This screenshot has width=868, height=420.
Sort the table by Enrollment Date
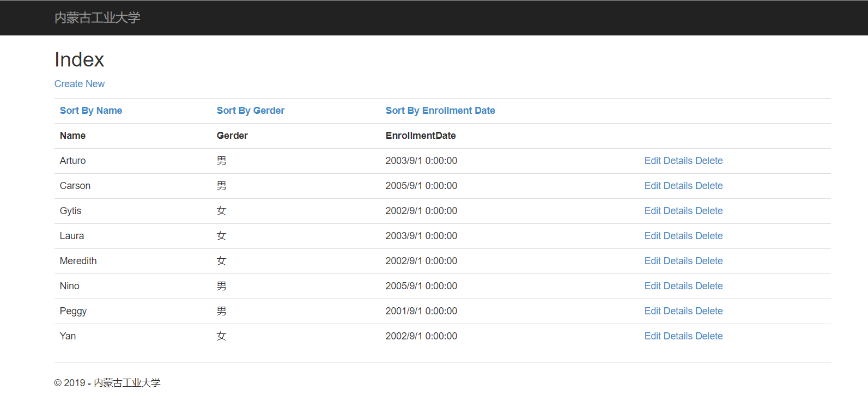point(440,111)
